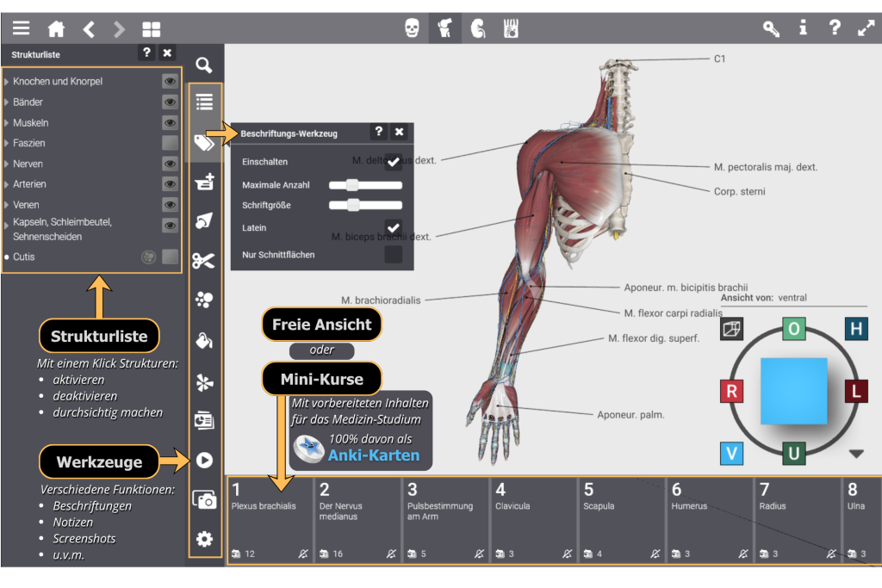Switch to perspective cube view icon
882x588 pixels.
(x=731, y=329)
